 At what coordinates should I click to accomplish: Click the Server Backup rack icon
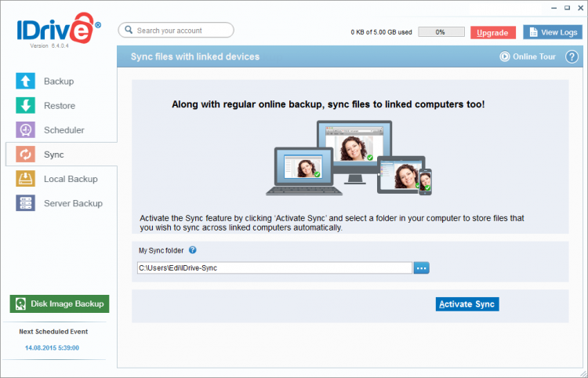26,203
